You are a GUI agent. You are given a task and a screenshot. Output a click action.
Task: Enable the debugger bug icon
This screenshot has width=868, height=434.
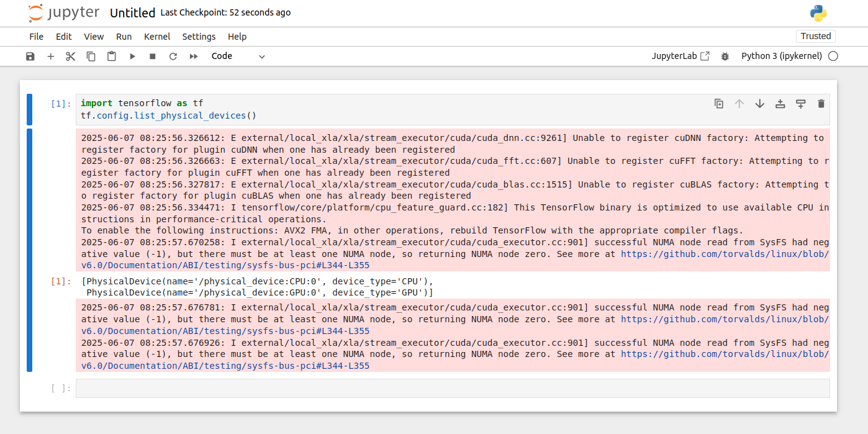pos(725,57)
